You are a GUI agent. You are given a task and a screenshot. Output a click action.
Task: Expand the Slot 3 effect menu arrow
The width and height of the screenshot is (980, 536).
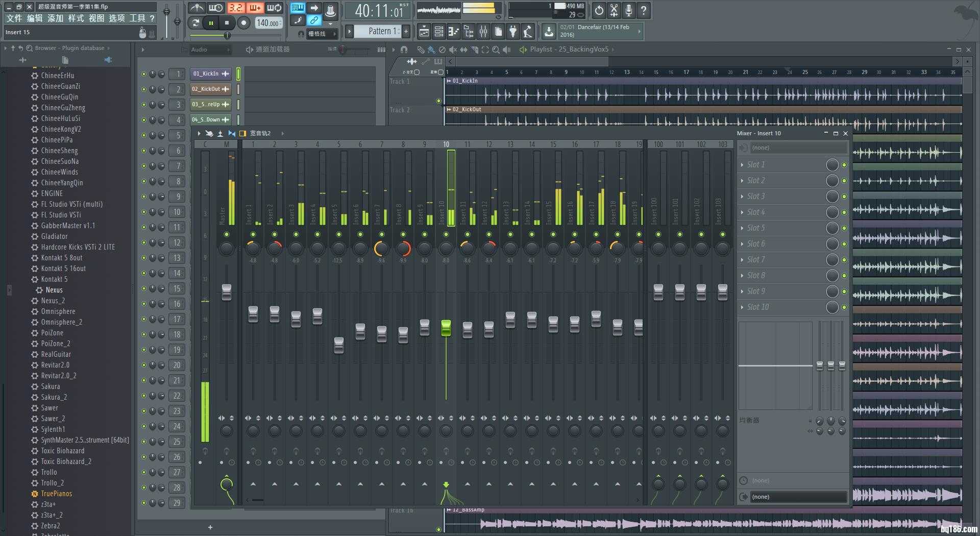click(x=742, y=197)
